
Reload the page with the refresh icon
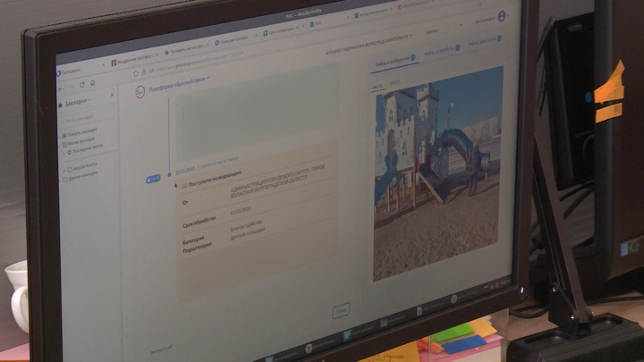81,85
